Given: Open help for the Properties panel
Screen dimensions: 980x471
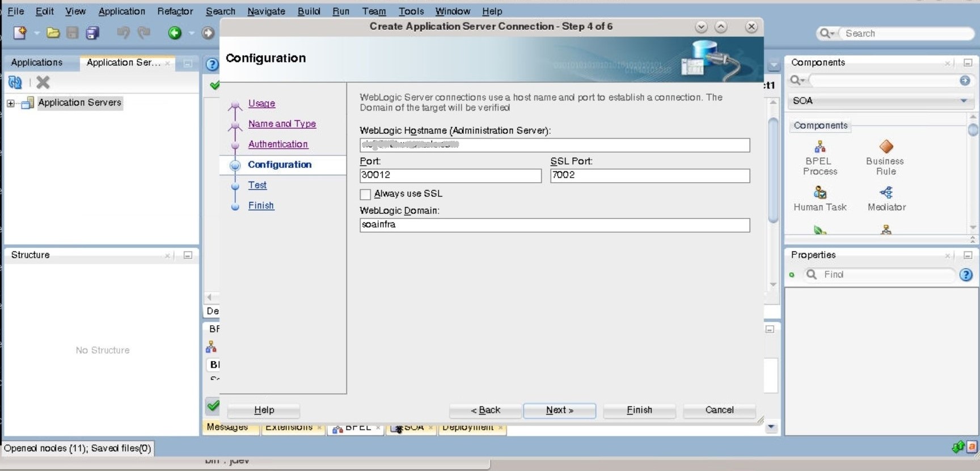Looking at the screenshot, I should (x=966, y=275).
